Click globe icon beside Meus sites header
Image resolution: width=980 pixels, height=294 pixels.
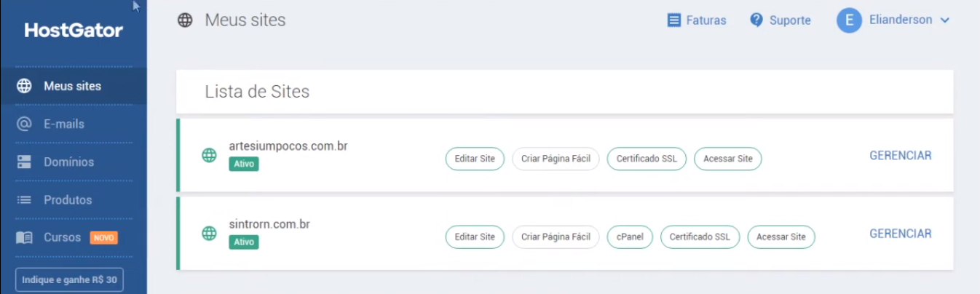click(x=186, y=20)
